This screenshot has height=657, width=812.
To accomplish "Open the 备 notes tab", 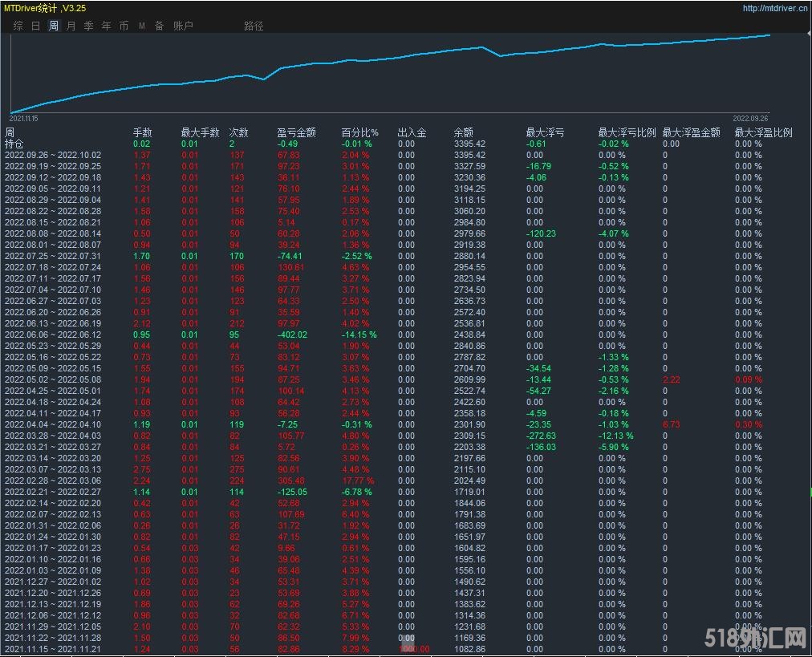I will (159, 26).
